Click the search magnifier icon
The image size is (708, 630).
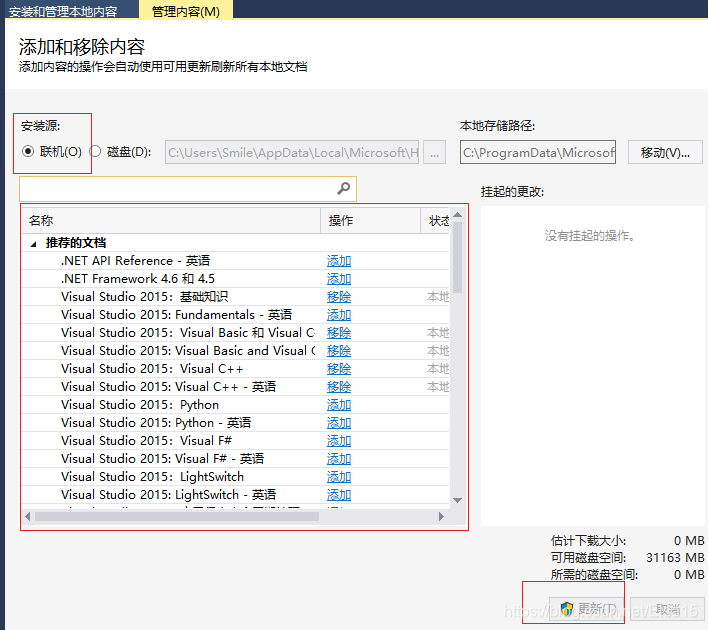click(x=344, y=188)
